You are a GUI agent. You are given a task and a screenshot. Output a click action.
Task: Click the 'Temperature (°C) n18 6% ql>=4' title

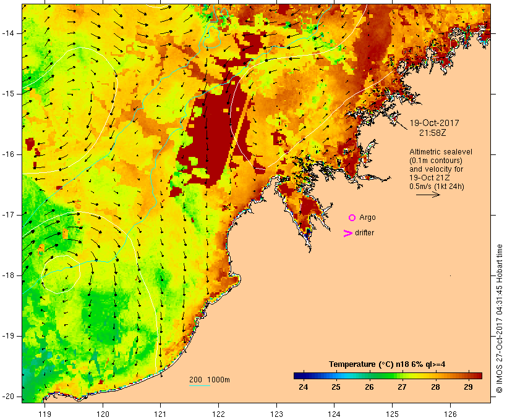tap(387, 364)
